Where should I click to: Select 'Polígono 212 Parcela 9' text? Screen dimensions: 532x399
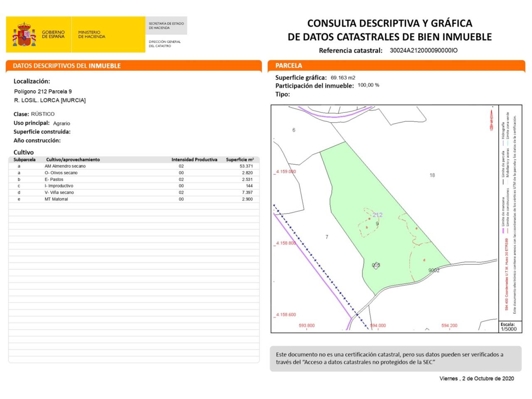tap(43, 91)
